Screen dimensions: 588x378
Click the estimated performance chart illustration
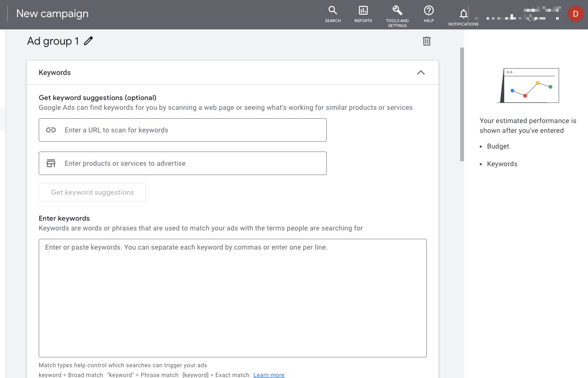[x=529, y=86]
